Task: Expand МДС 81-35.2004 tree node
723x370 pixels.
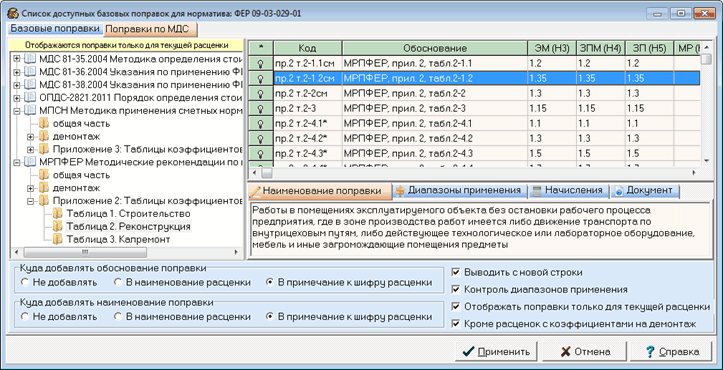Action: (17, 59)
